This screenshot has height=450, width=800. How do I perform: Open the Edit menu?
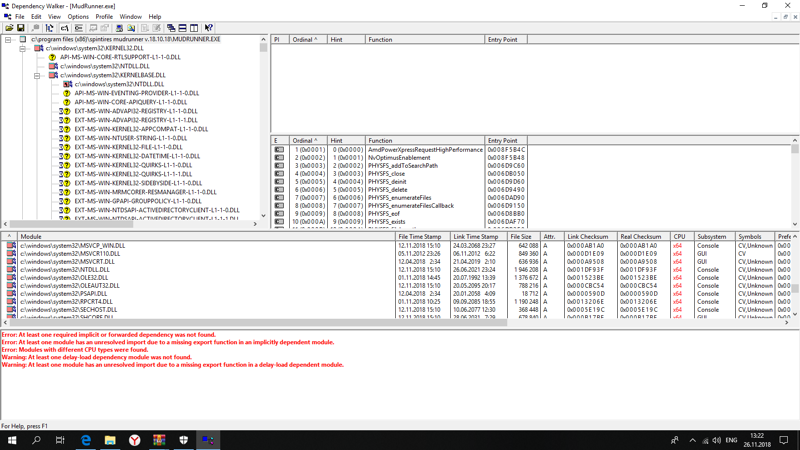tap(36, 17)
